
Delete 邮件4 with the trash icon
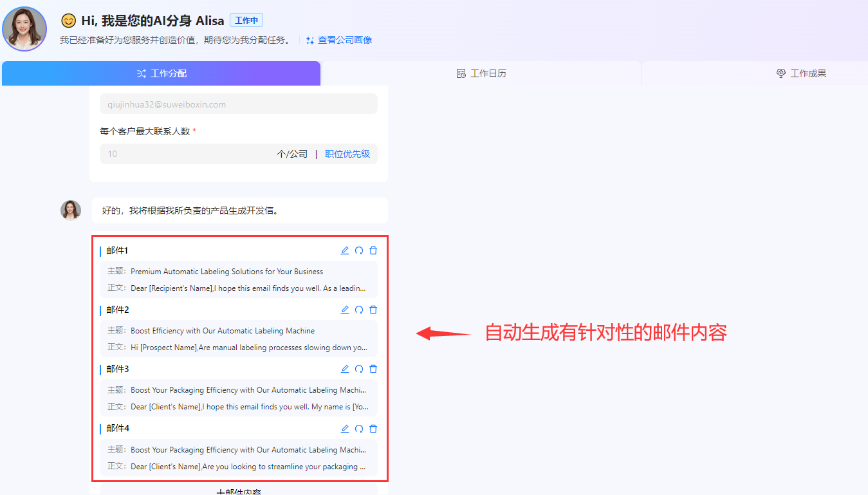point(373,429)
